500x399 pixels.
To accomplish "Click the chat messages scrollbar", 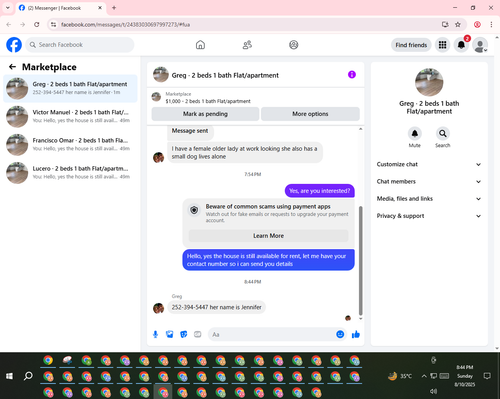I will tap(360, 261).
